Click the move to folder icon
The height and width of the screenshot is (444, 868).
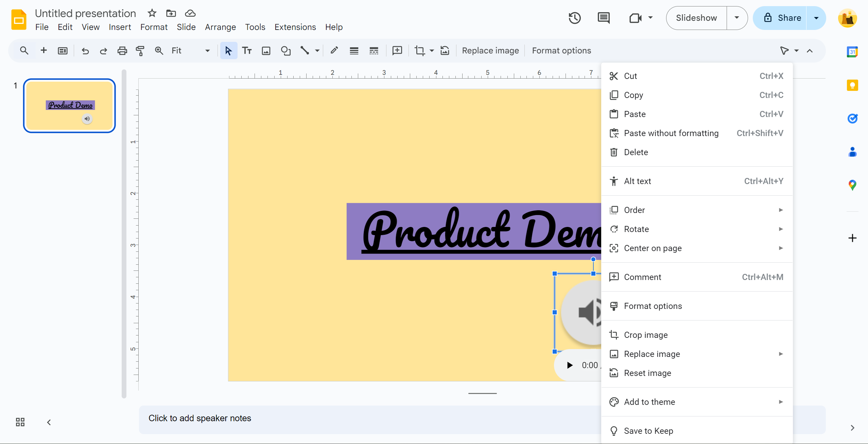171,13
